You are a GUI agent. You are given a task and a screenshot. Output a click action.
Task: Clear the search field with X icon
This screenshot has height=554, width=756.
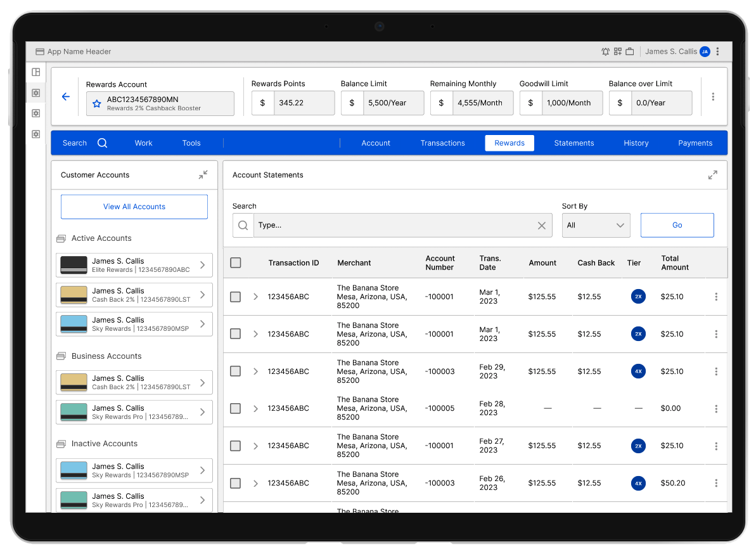(542, 226)
